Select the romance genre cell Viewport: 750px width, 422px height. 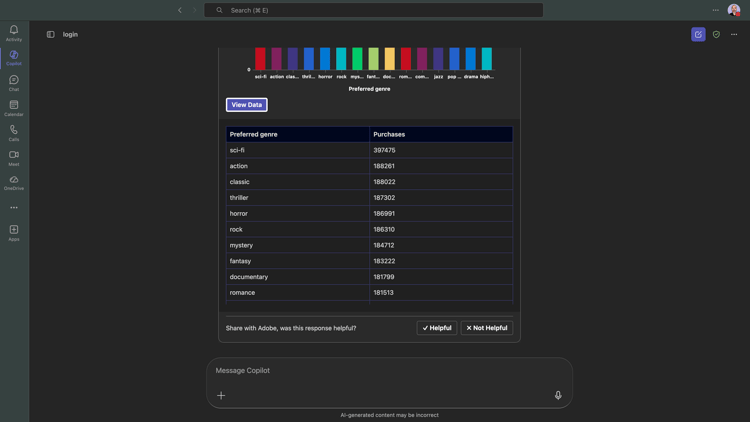pyautogui.click(x=298, y=292)
